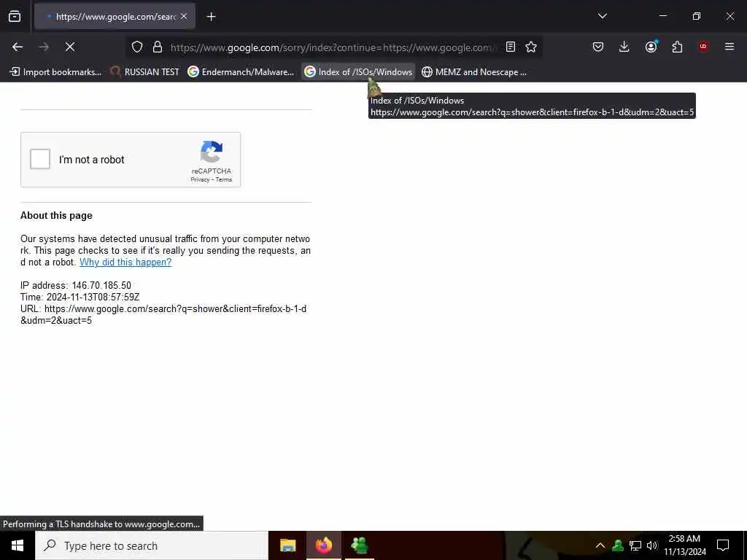
Task: Open a new tab with plus button
Action: pyautogui.click(x=211, y=17)
